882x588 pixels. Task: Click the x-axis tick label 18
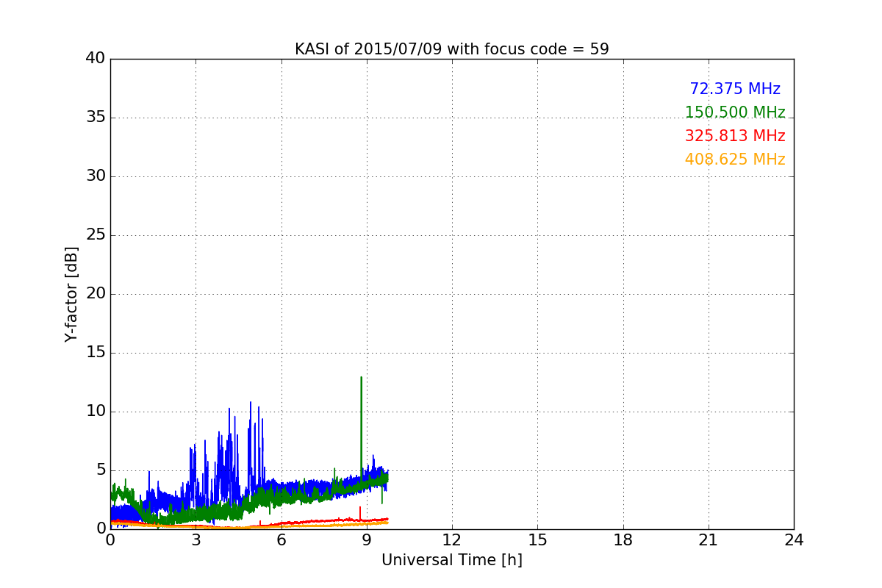(x=623, y=540)
